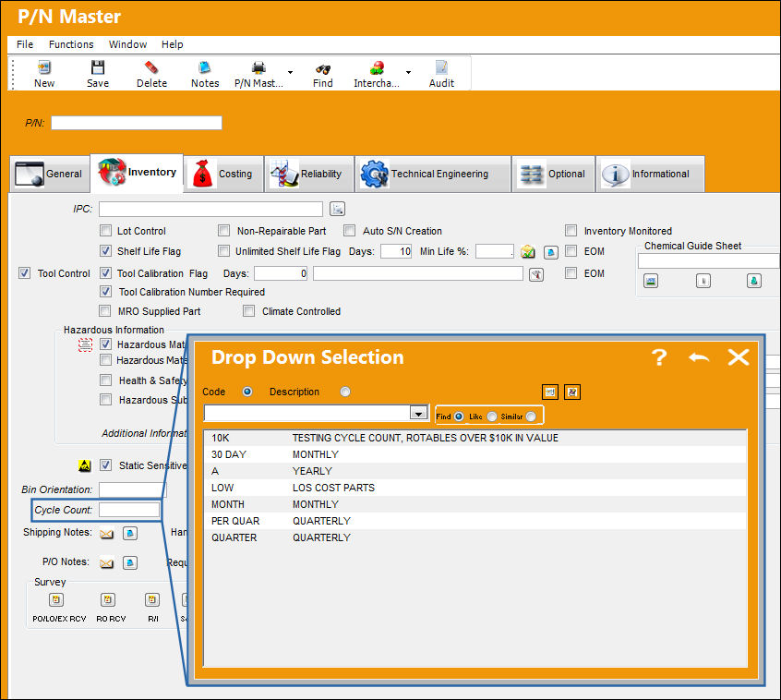
Task: Click the Audit toolbar icon
Action: click(441, 67)
